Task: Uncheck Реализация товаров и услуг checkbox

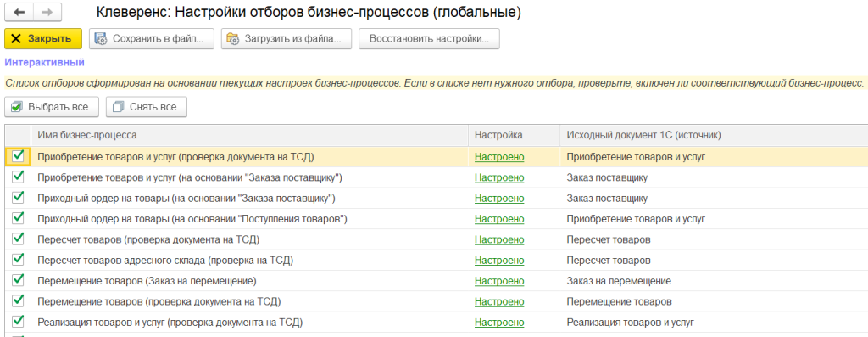Action: tap(18, 322)
